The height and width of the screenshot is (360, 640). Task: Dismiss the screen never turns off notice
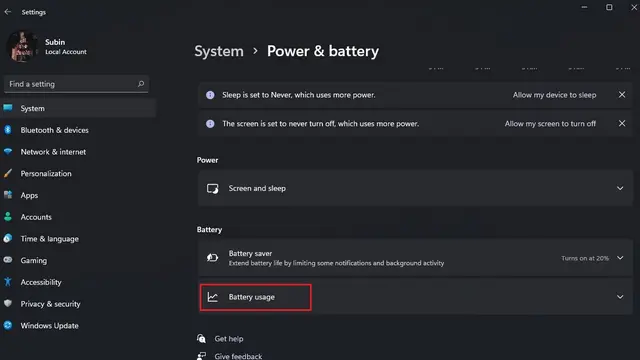pyautogui.click(x=622, y=123)
